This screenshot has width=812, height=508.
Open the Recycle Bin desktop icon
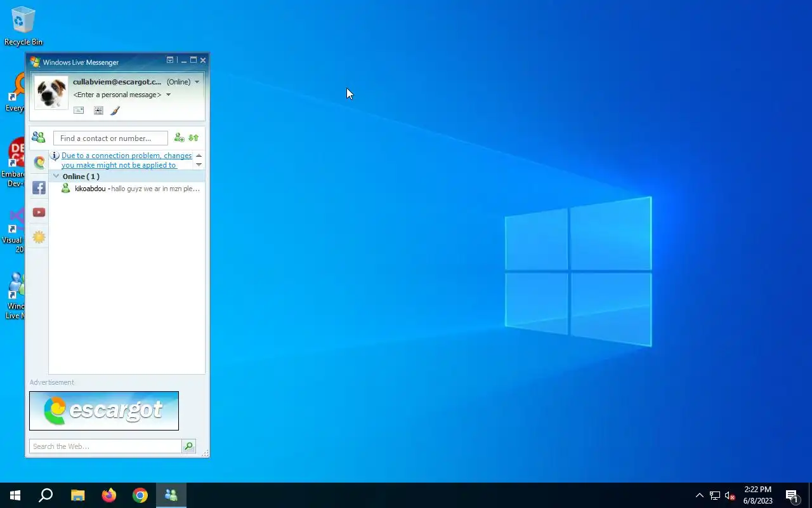23,27
